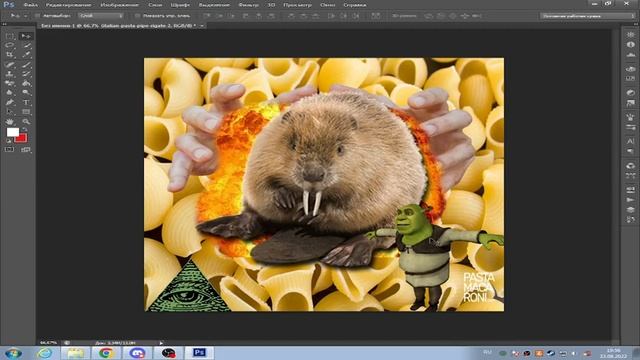Swap foreground and background colors
Screen dimensions: 640x360
[x=25, y=129]
